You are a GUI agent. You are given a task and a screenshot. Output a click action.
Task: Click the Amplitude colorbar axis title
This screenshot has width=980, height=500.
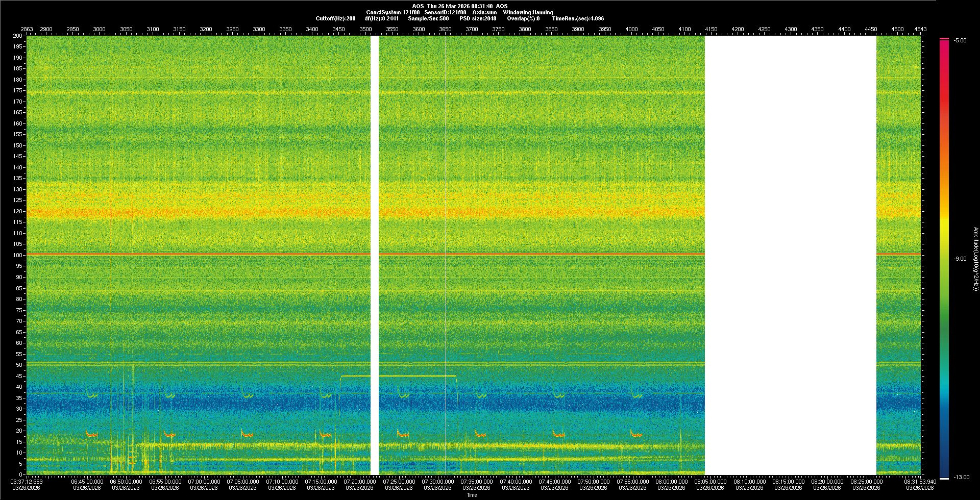point(975,259)
